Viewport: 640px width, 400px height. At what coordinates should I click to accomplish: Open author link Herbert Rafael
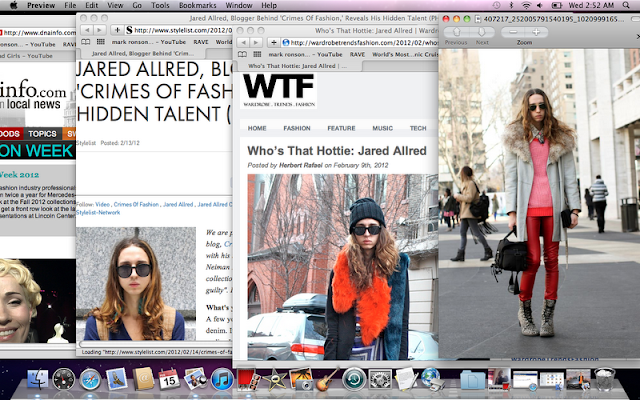pos(300,165)
